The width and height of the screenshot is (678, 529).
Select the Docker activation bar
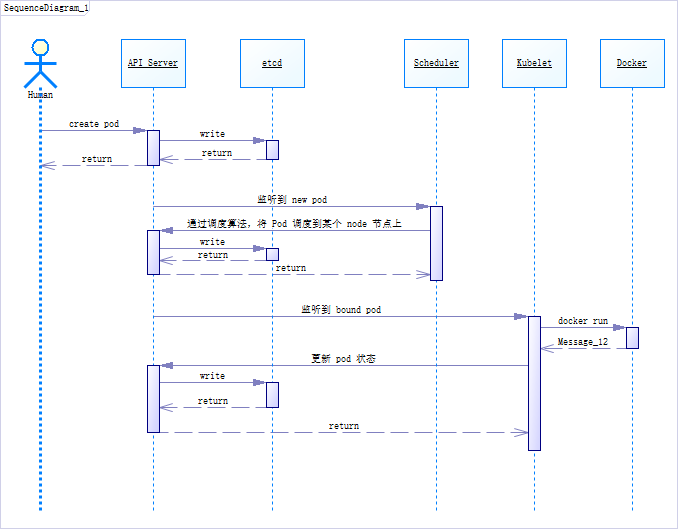tap(632, 338)
